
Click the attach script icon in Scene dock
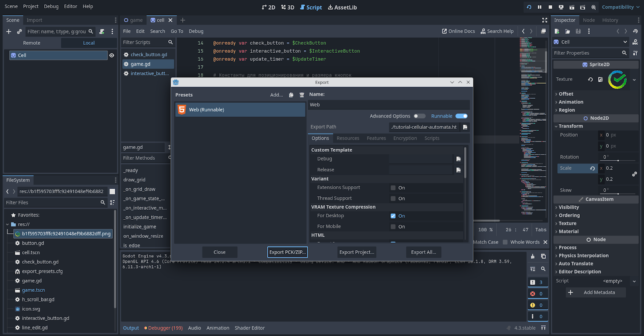click(x=102, y=31)
